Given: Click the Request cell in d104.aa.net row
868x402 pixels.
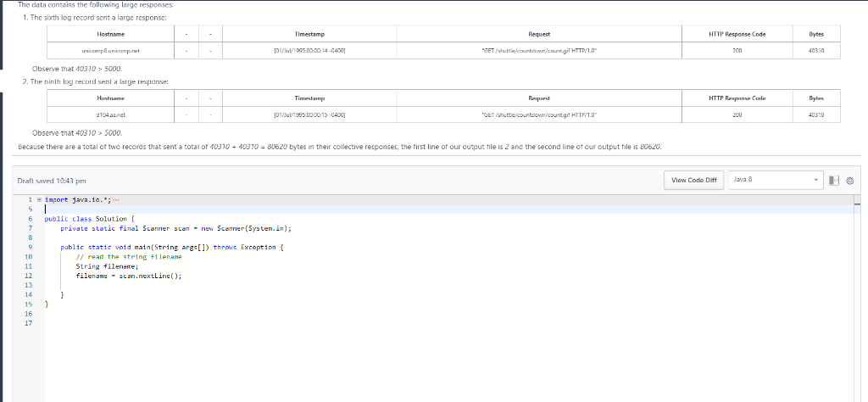Looking at the screenshot, I should point(539,114).
